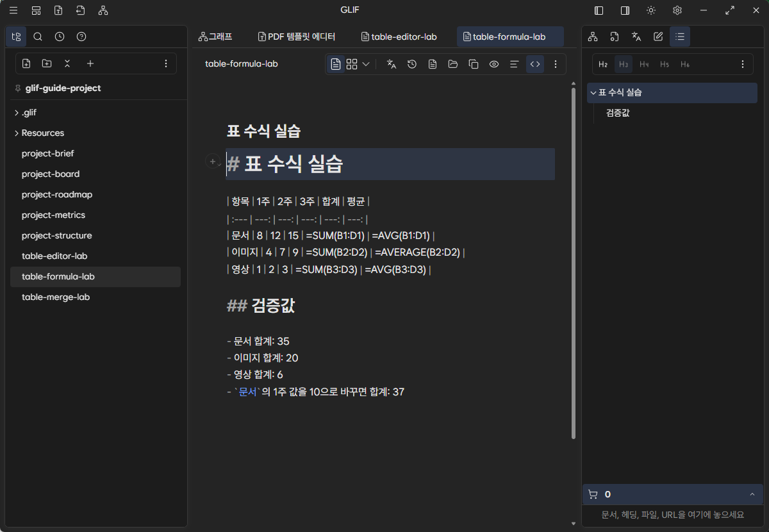This screenshot has width=769, height=532.
Task: Click the PDF export document icon in title bar
Action: [x=58, y=10]
